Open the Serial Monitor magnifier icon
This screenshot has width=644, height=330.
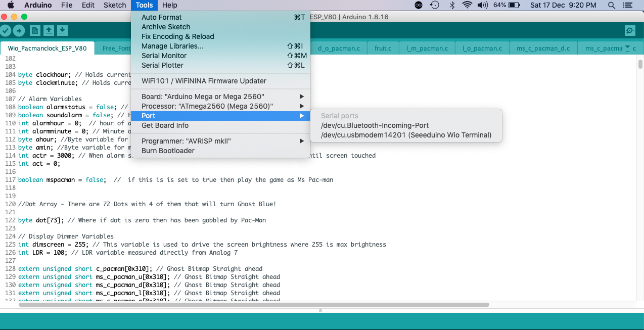(629, 30)
